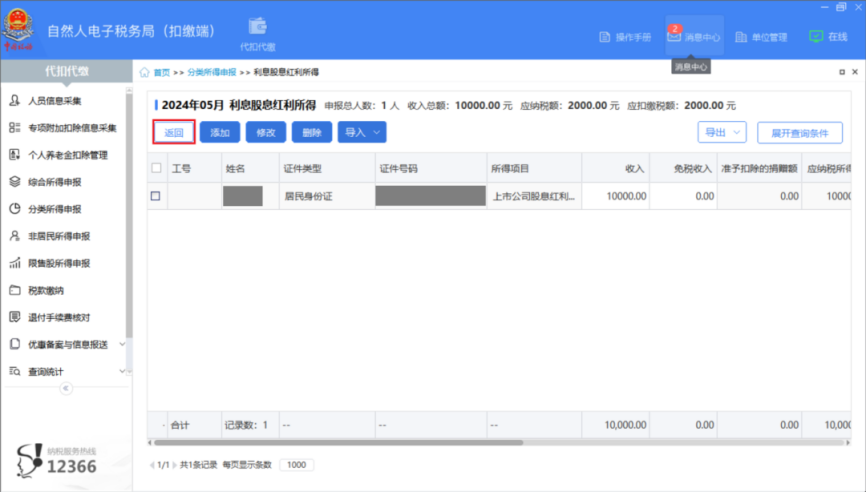Click the 添加 button

coord(220,133)
